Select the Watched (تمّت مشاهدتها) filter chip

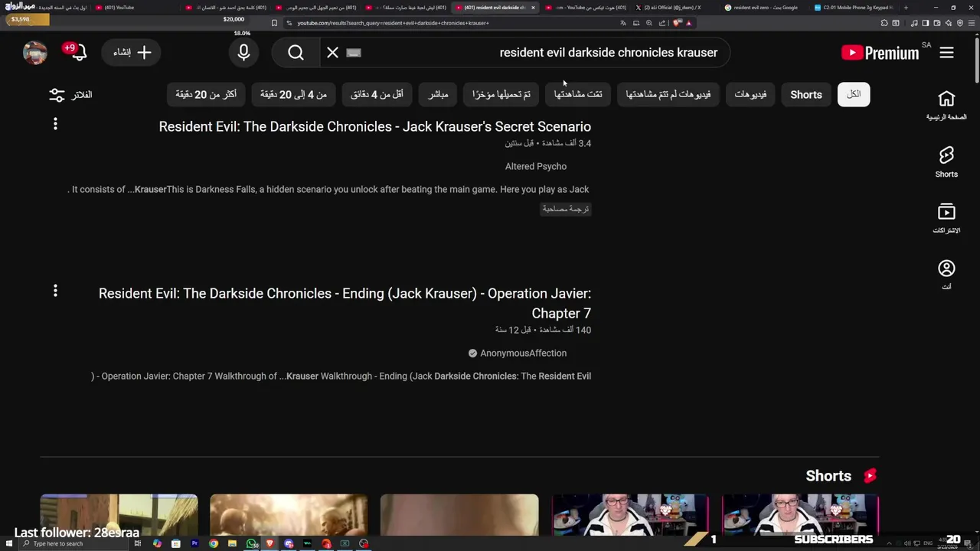(x=578, y=94)
